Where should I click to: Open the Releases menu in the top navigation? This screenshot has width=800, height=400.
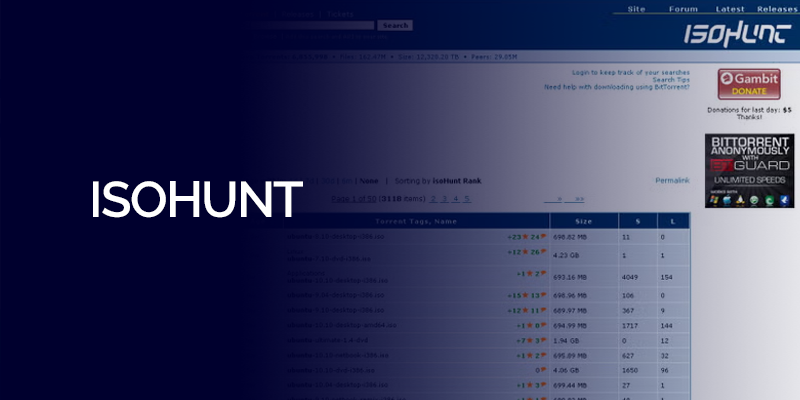(x=777, y=9)
